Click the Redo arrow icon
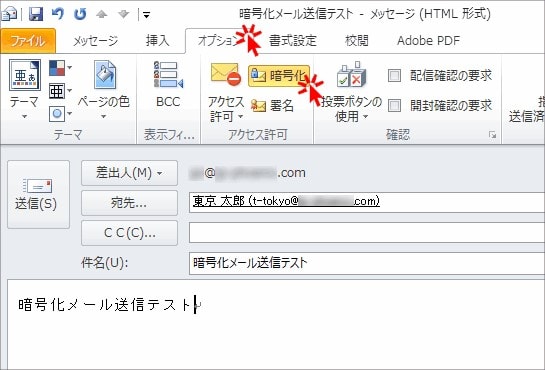Viewport: 545px width, 370px height. pos(80,14)
